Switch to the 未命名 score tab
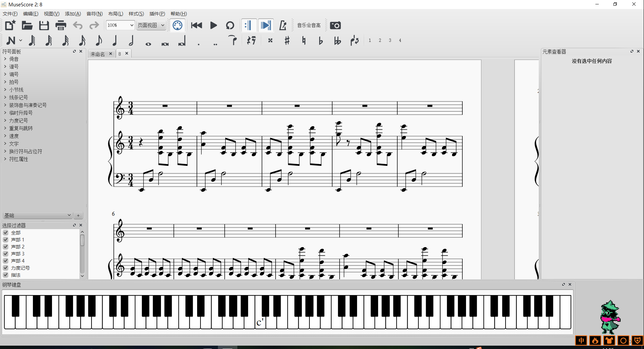The height and width of the screenshot is (349, 644). click(98, 54)
